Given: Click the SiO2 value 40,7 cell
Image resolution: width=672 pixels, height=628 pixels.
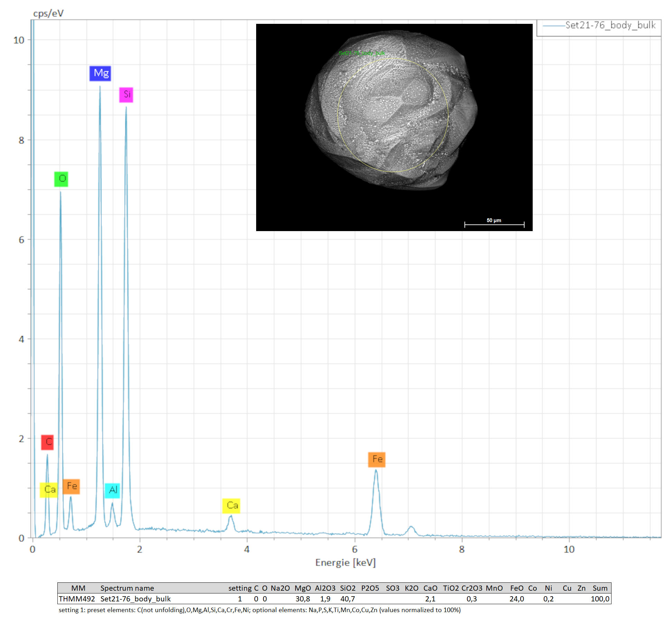Looking at the screenshot, I should pos(347,599).
